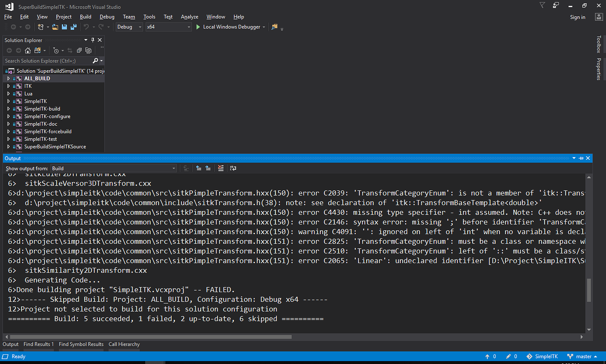Click the Properties icon in Solution Explorer toolbar

(89, 50)
